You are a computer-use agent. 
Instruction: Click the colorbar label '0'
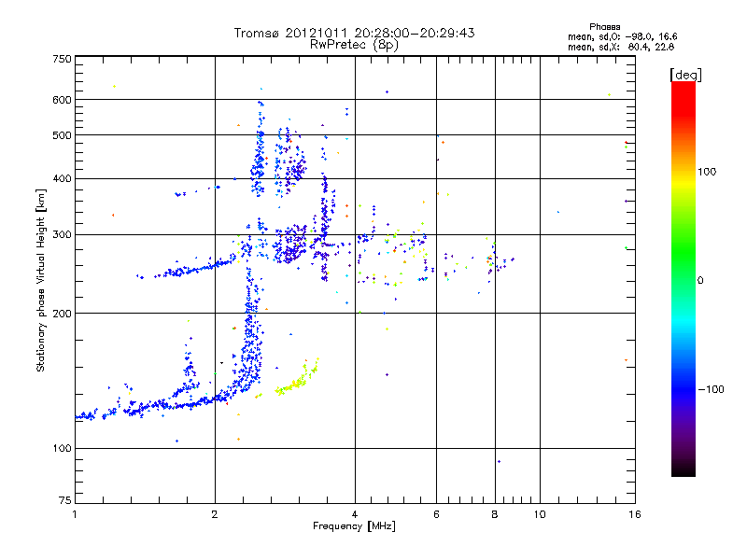point(700,281)
